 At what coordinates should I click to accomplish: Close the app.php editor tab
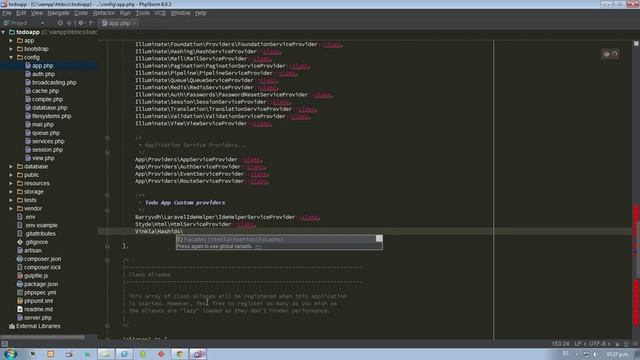[134, 23]
